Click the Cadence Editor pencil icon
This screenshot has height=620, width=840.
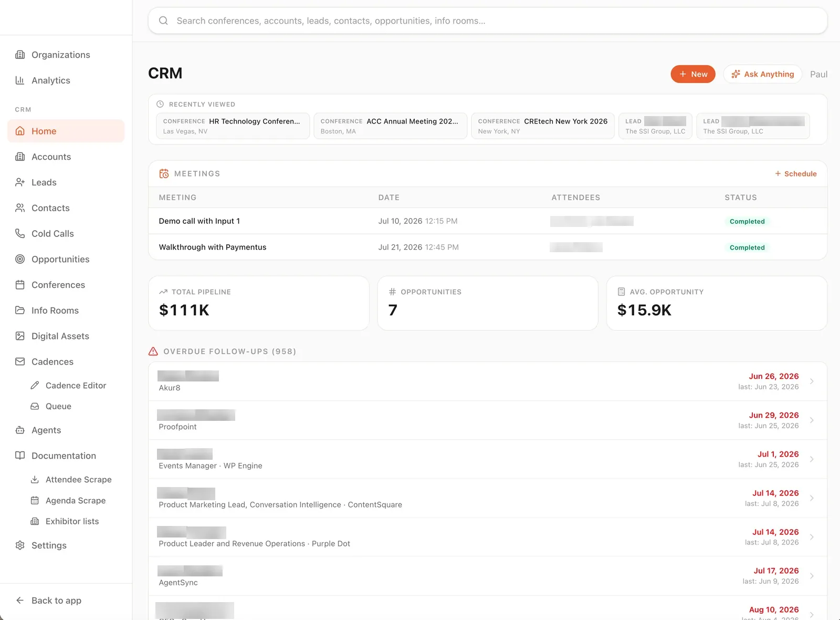[35, 386]
